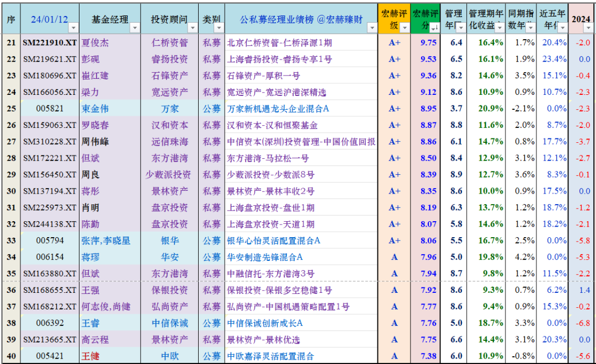The image size is (596, 364).
Task: Select fund 石锋资产-厚积一号
Action: point(263,76)
